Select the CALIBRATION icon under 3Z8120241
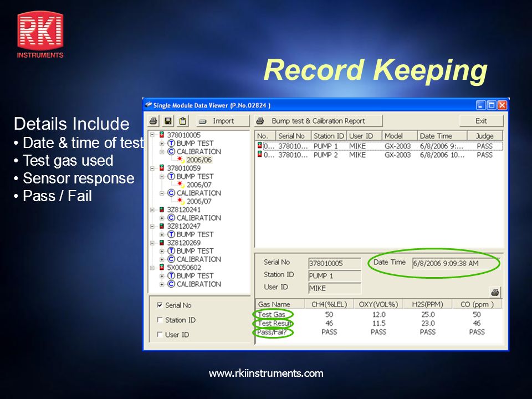Screen dimensions: 532x399 (x=171, y=218)
